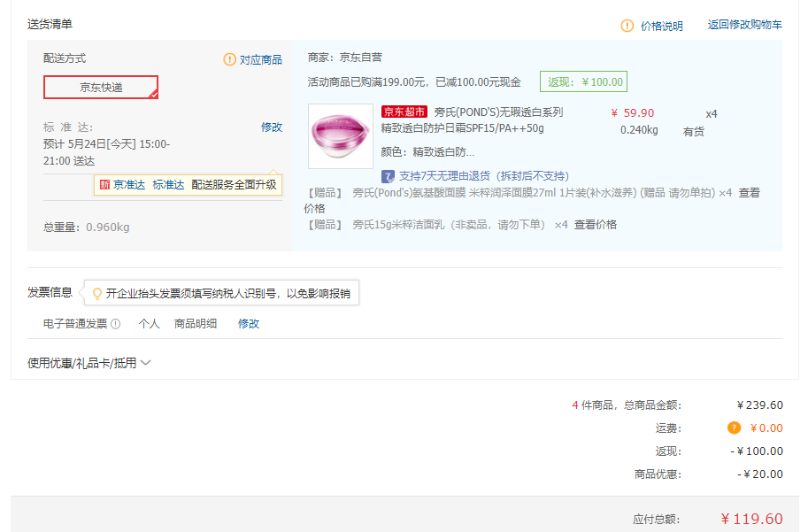The height and width of the screenshot is (532, 808).
Task: Click 修改 for invoice information
Action: point(249,324)
